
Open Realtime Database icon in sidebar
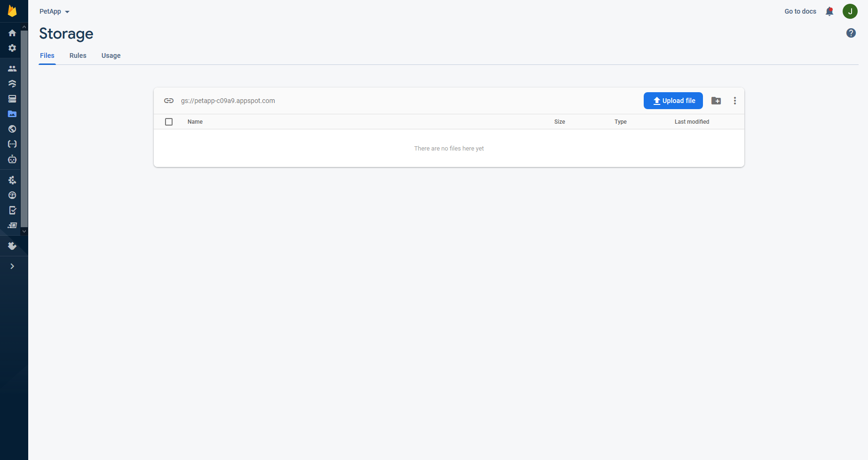[x=12, y=99]
